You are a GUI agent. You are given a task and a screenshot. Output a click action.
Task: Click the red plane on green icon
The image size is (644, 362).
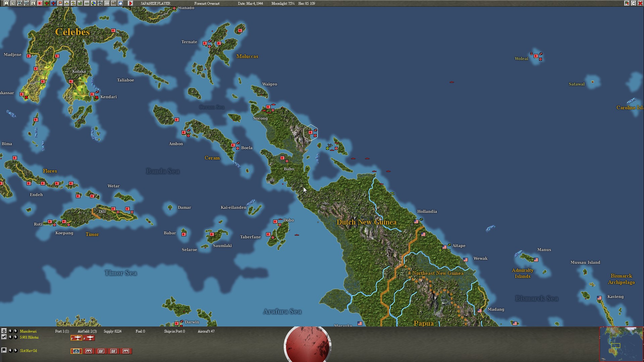coord(47,3)
